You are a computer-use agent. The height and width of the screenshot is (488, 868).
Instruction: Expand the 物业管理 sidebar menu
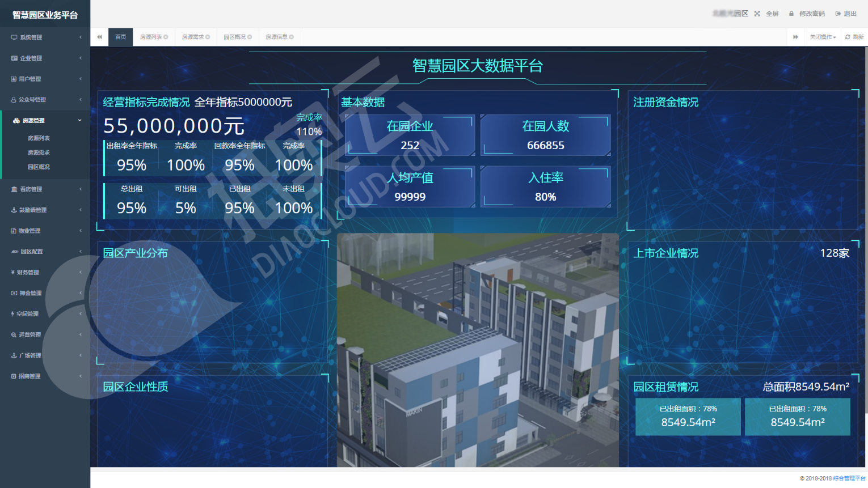pos(45,231)
